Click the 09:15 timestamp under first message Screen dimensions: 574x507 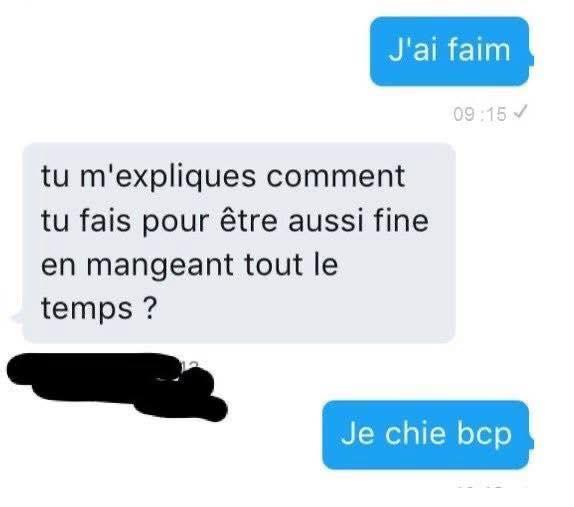480,114
